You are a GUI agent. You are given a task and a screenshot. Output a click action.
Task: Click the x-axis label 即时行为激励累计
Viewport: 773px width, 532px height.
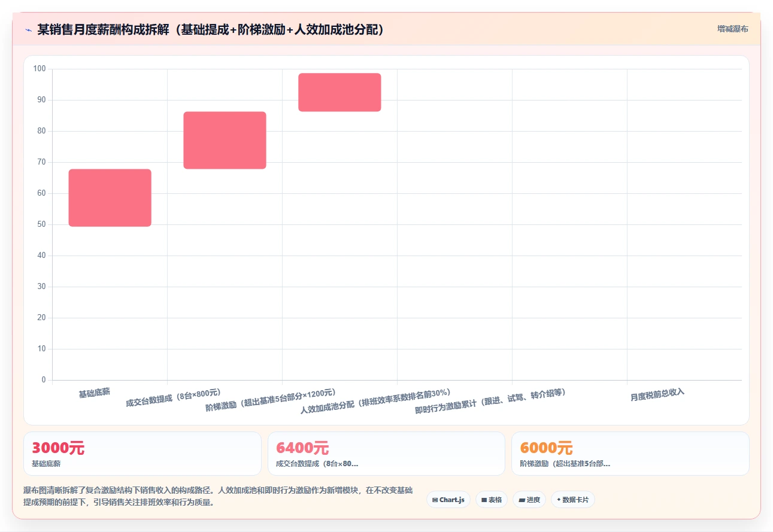[x=490, y=402]
